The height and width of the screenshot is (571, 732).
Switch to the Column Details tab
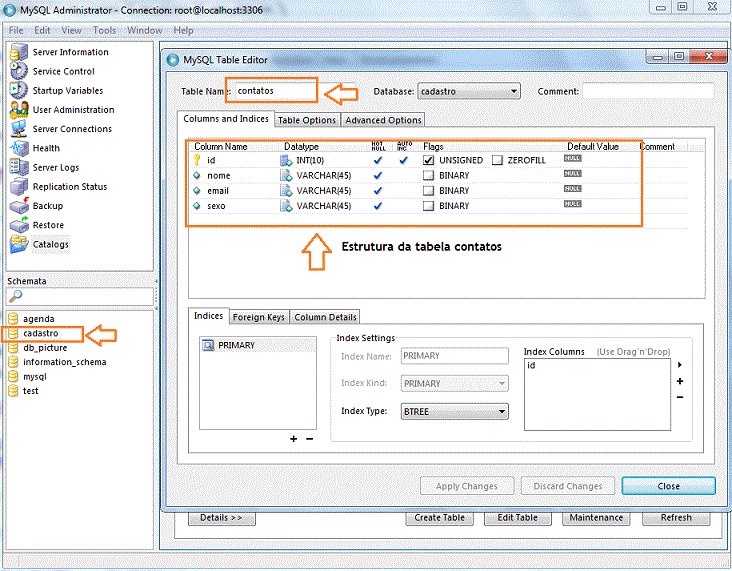325,317
